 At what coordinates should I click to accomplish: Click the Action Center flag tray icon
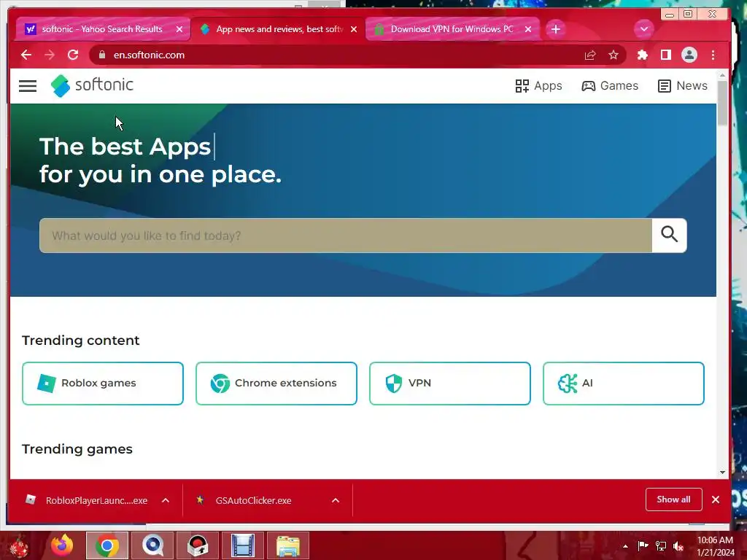tap(643, 545)
